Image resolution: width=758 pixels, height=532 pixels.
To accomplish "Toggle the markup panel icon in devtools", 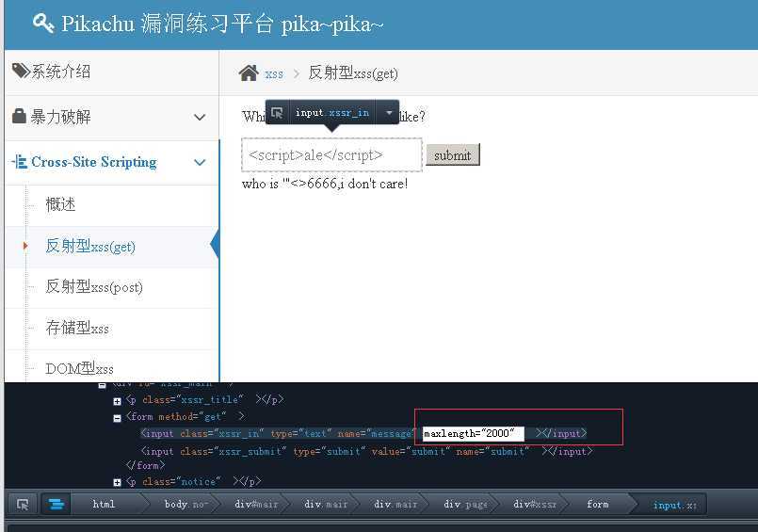I will click(56, 505).
